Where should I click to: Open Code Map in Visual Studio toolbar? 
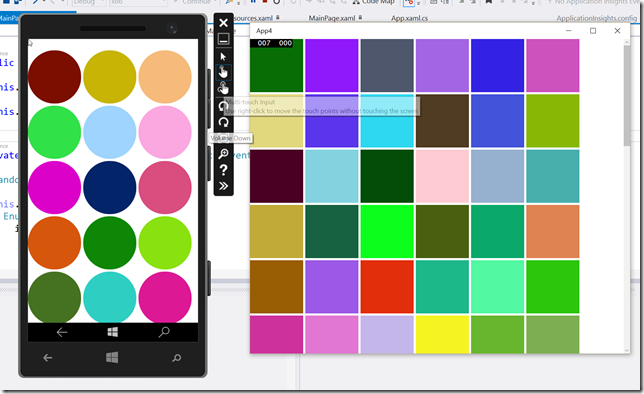point(374,2)
